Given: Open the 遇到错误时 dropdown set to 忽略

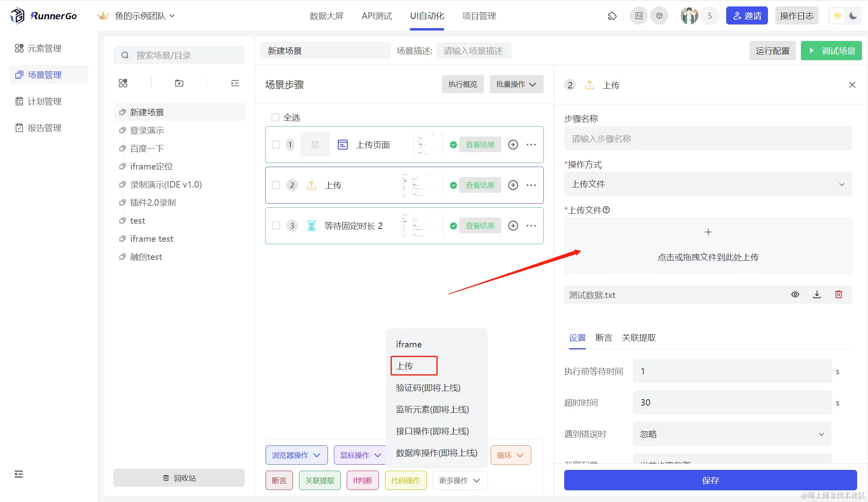Looking at the screenshot, I should click(731, 434).
